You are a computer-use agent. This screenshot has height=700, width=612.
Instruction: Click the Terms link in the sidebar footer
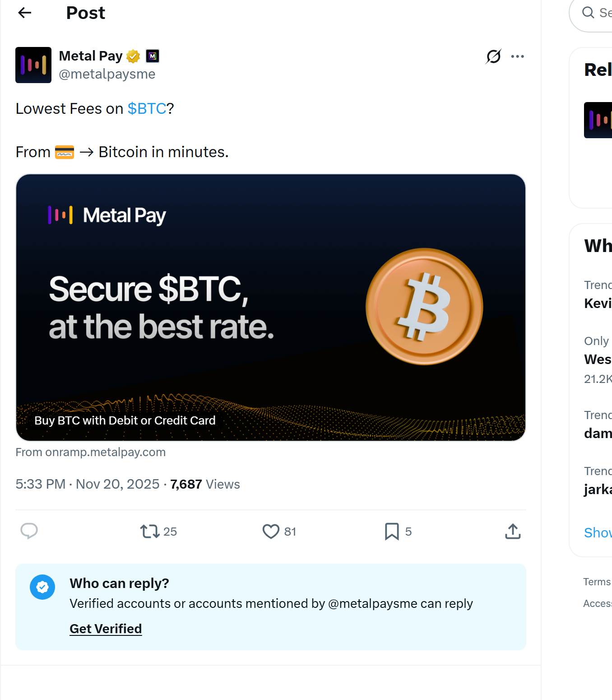coord(596,582)
